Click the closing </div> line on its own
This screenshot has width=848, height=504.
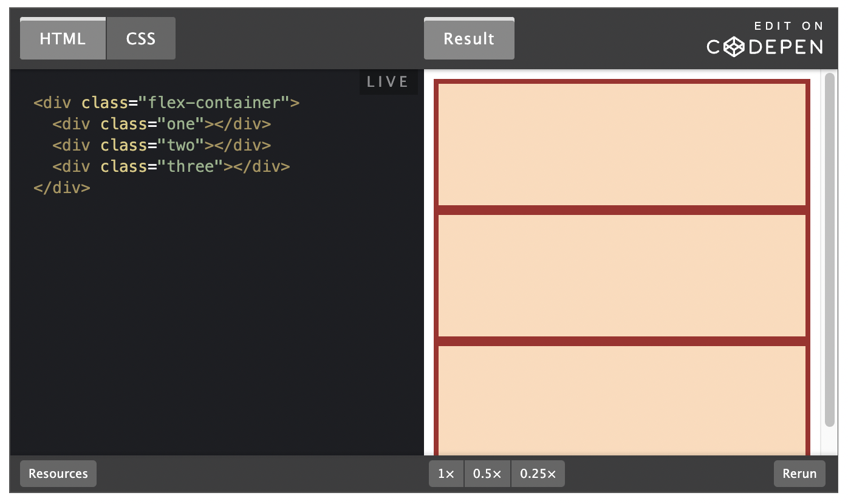pos(62,188)
